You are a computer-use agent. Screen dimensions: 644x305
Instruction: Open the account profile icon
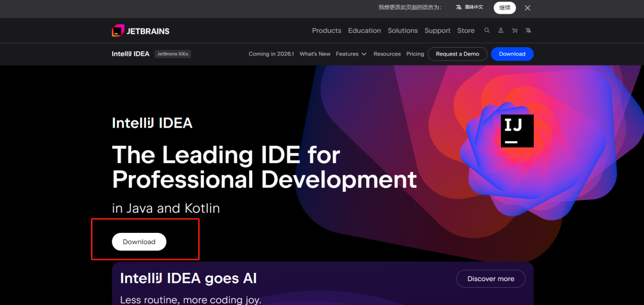pyautogui.click(x=501, y=30)
